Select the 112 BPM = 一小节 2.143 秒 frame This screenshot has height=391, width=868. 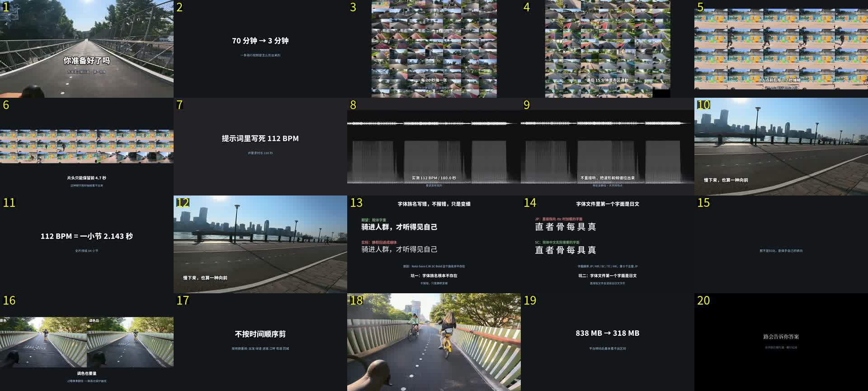click(87, 244)
